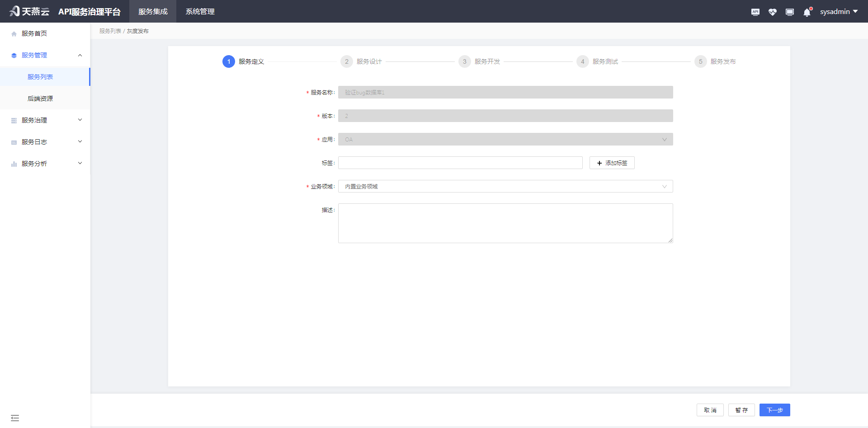This screenshot has height=428, width=868.
Task: Click the 天燕云 platform logo
Action: point(29,11)
